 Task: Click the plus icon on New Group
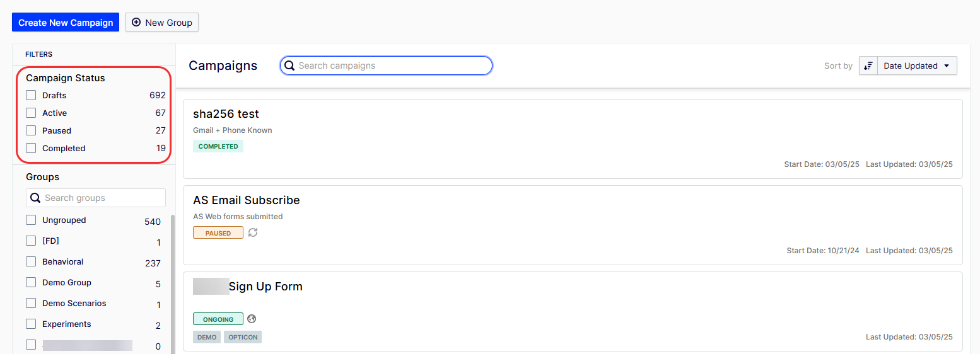(x=136, y=23)
